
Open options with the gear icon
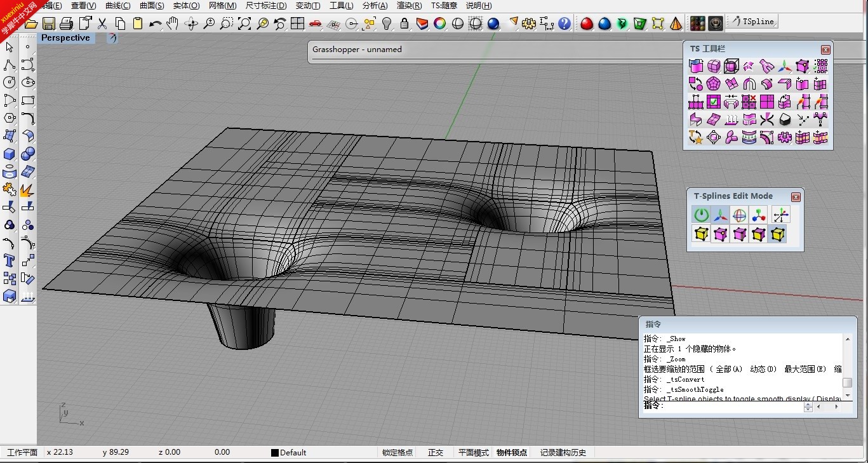pyautogui.click(x=529, y=24)
